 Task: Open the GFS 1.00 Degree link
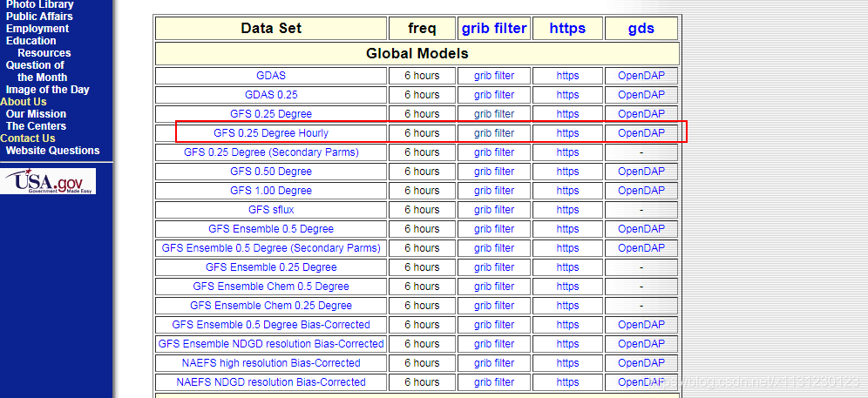(271, 191)
